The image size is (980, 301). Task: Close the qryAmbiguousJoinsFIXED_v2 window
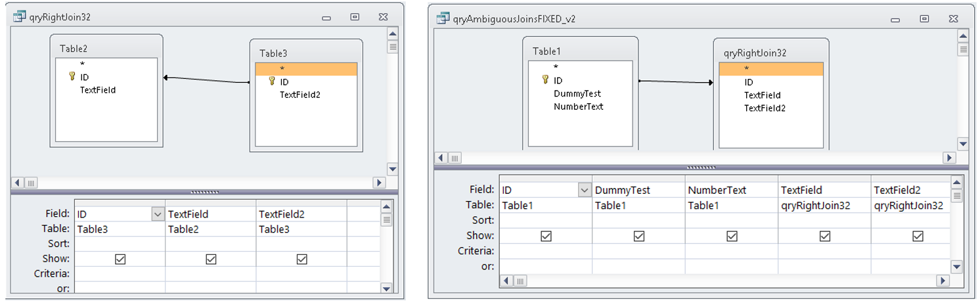click(953, 19)
